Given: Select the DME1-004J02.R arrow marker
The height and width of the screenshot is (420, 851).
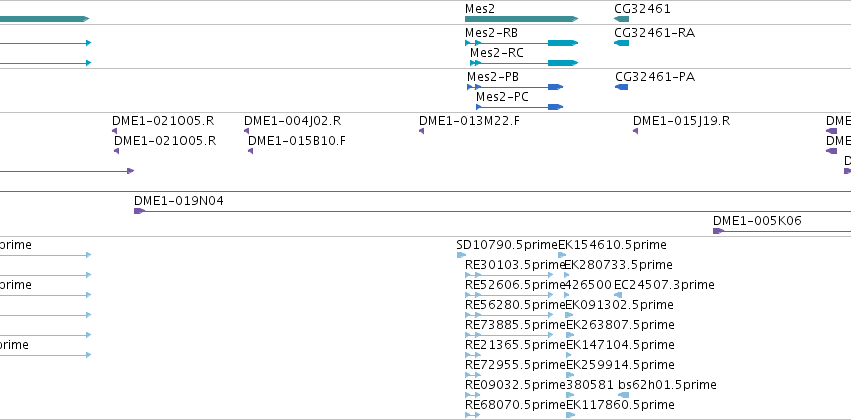Looking at the screenshot, I should (246, 131).
